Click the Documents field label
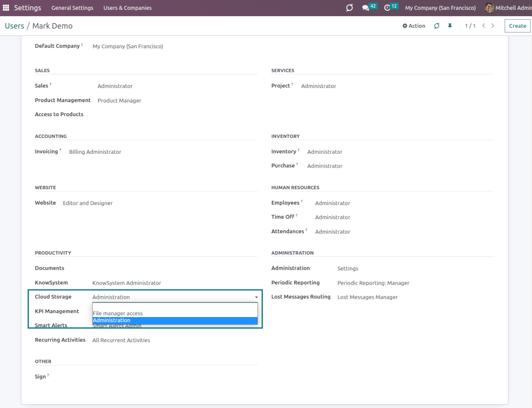Image resolution: width=532 pixels, height=408 pixels. 49,268
